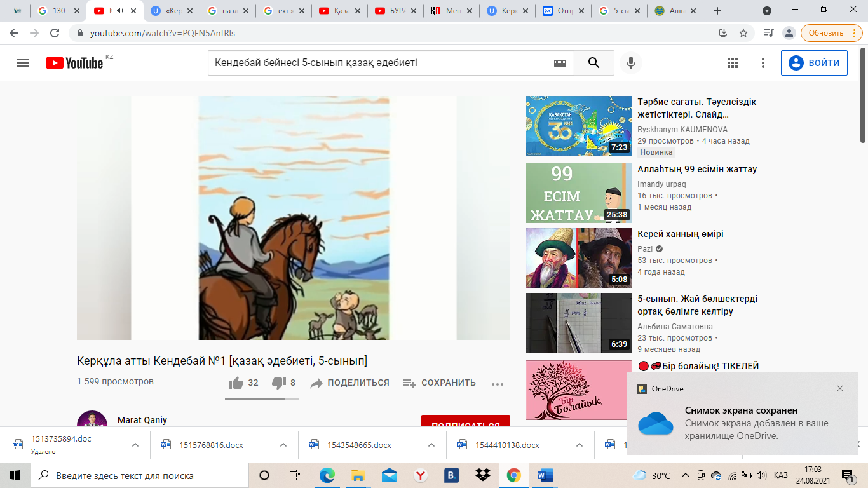Viewport: 868px width, 488px height.
Task: Open File Explorer from taskbar
Action: (x=358, y=475)
